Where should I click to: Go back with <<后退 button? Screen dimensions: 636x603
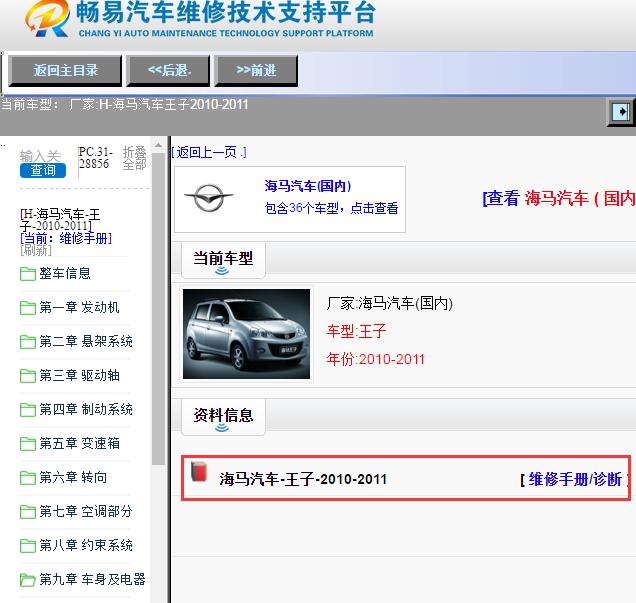(x=168, y=71)
